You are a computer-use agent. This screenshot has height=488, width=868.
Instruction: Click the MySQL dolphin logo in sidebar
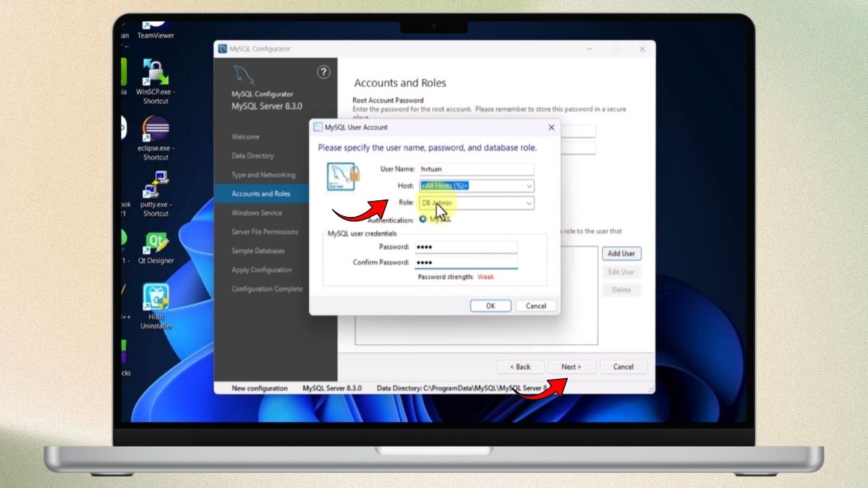(244, 74)
